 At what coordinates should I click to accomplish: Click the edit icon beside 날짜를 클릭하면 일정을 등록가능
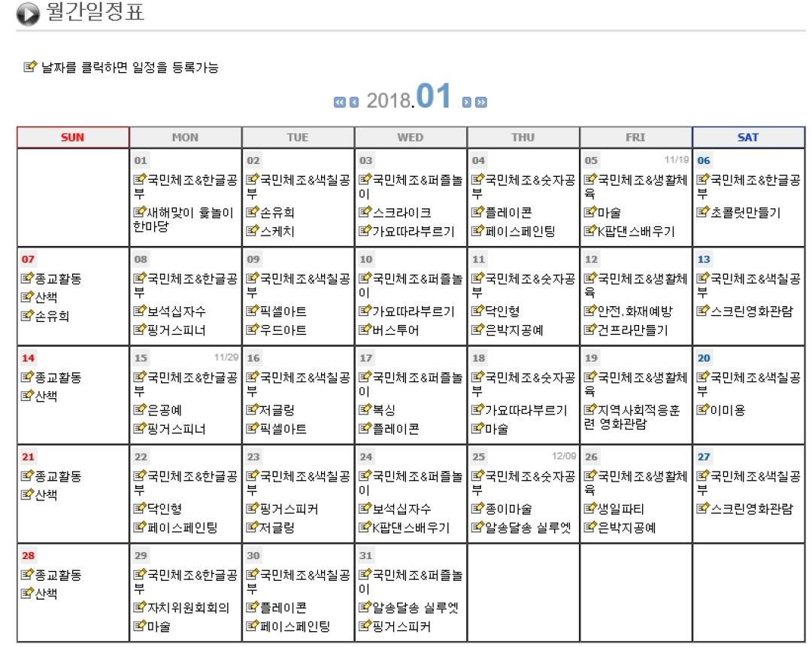point(31,67)
